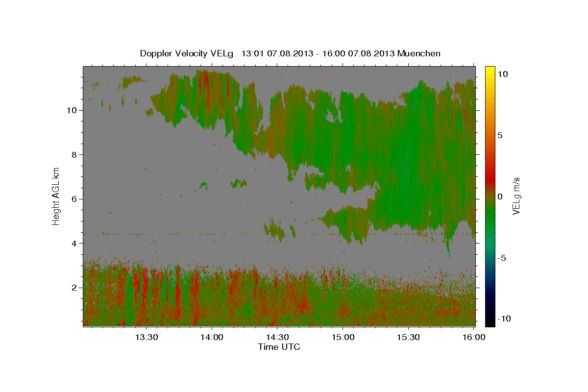Click the 'Time UTC' axis label
The height and width of the screenshot is (392, 588).
point(279,347)
